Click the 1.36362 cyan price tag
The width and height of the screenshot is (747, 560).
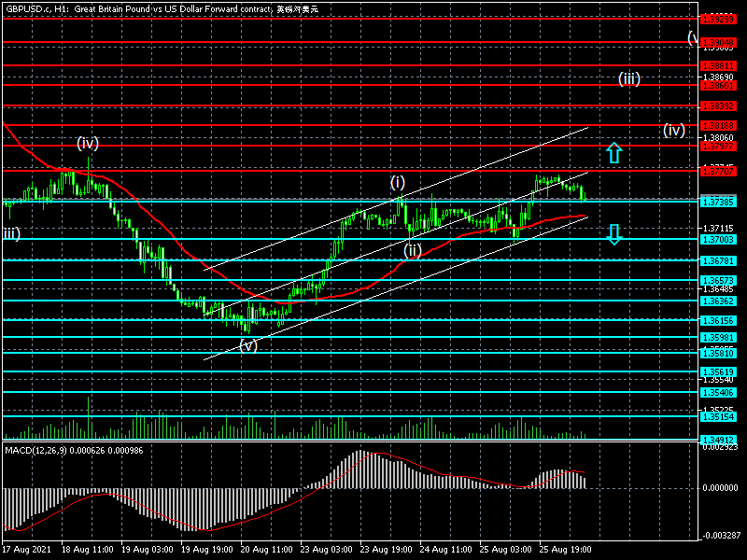[x=722, y=301]
